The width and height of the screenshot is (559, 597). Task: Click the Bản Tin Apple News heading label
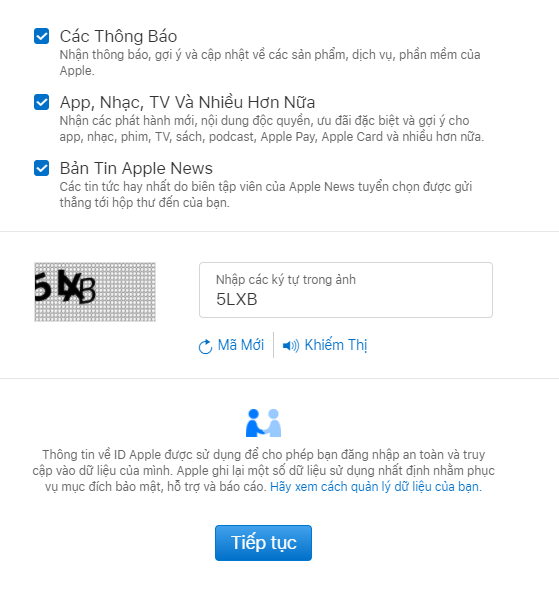136,168
